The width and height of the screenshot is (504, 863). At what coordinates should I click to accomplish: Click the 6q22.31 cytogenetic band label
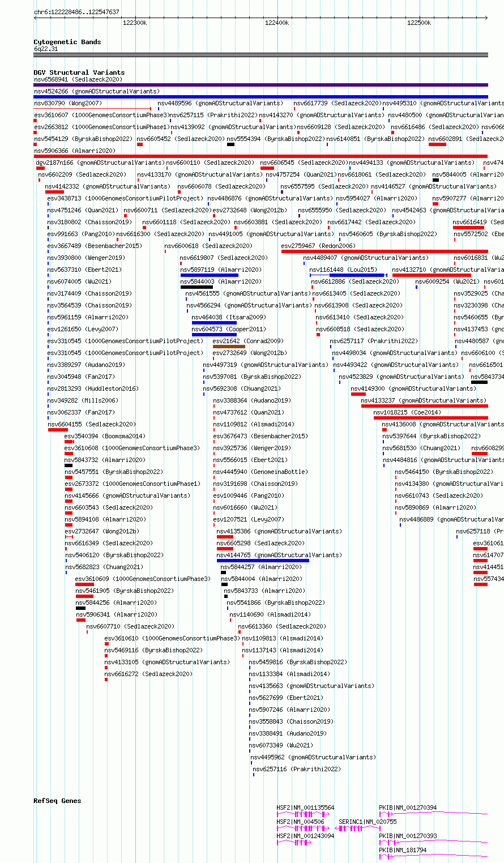tap(46, 49)
